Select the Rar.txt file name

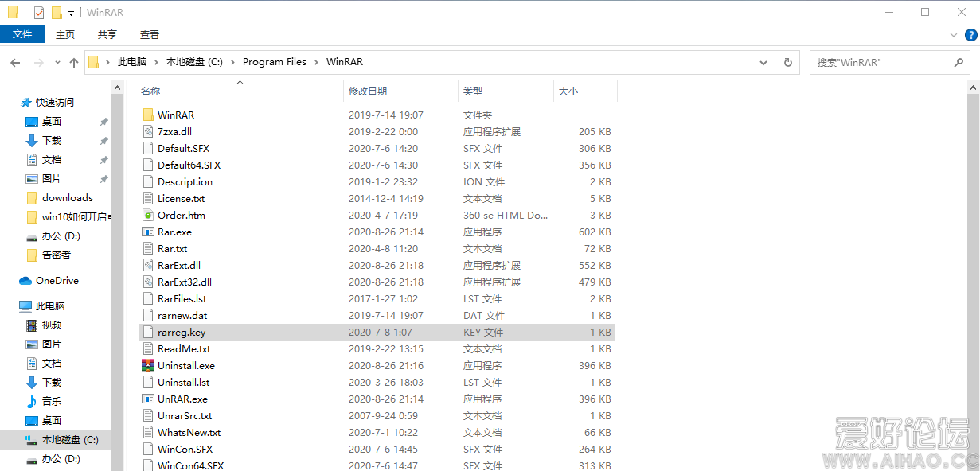(x=172, y=249)
